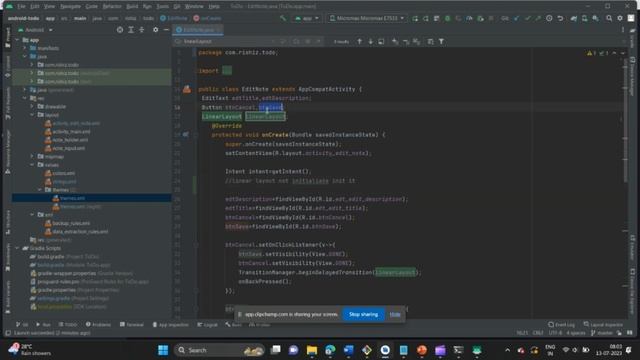Click select opened file target icon
The height and width of the screenshot is (360, 640).
coord(120,30)
